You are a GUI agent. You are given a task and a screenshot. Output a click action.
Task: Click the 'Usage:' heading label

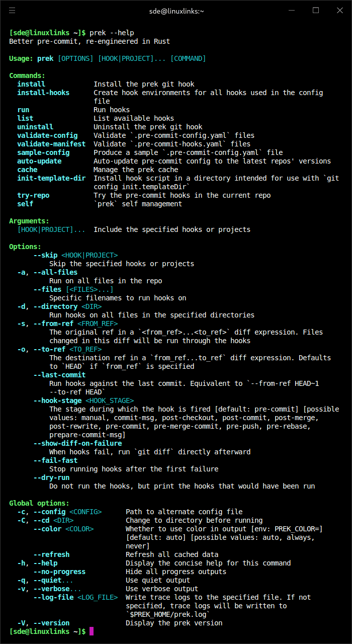point(21,58)
